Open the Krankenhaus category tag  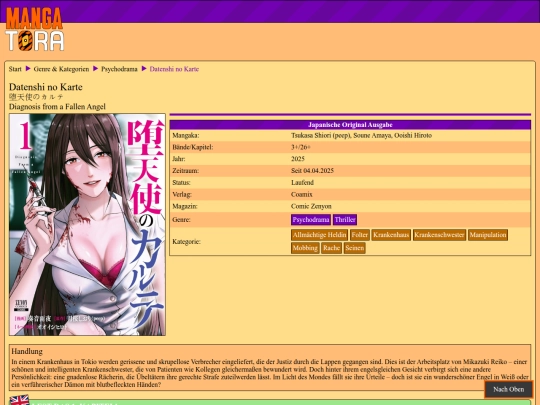click(x=391, y=235)
